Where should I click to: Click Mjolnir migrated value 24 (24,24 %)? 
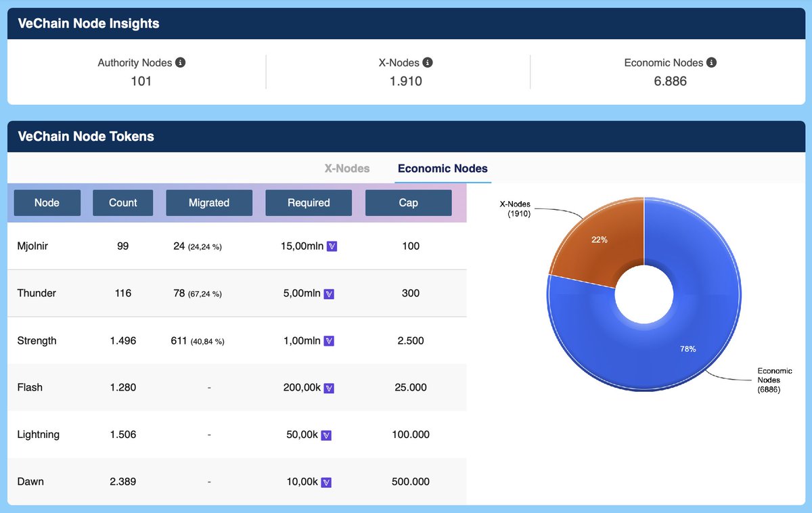tap(198, 246)
